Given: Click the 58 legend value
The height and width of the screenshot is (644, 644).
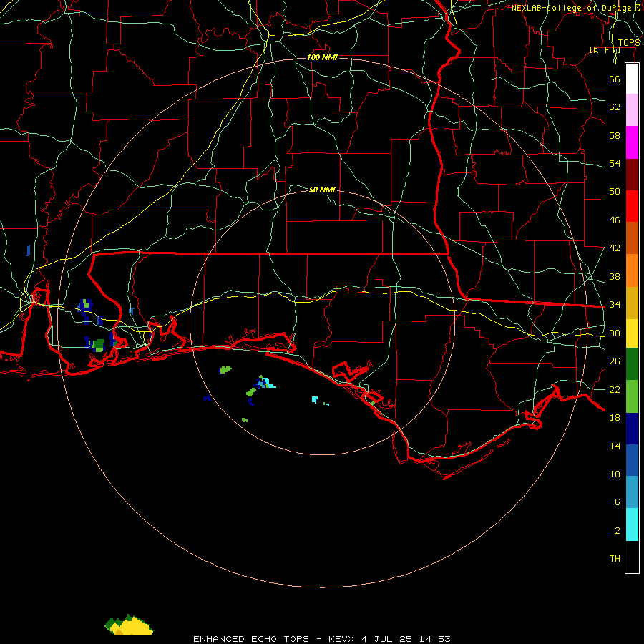Looking at the screenshot, I should (x=615, y=135).
